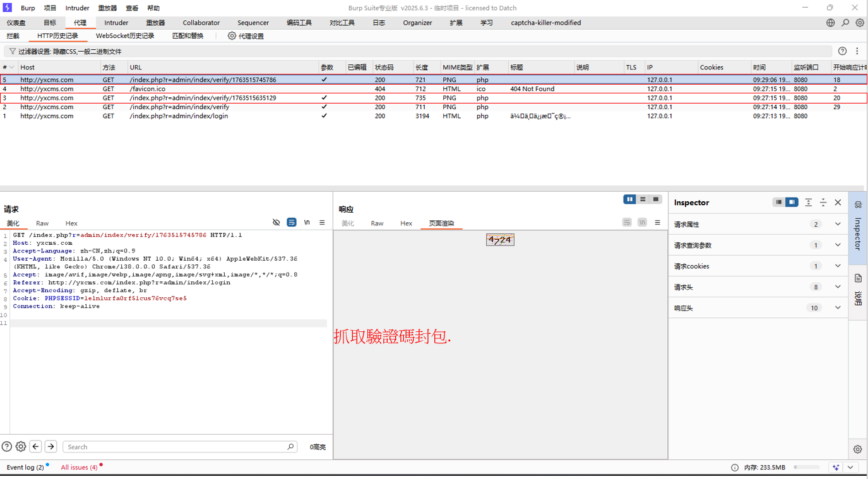Switch Inspector to right-docked layout
Image resolution: width=868 pixels, height=479 pixels.
point(792,202)
